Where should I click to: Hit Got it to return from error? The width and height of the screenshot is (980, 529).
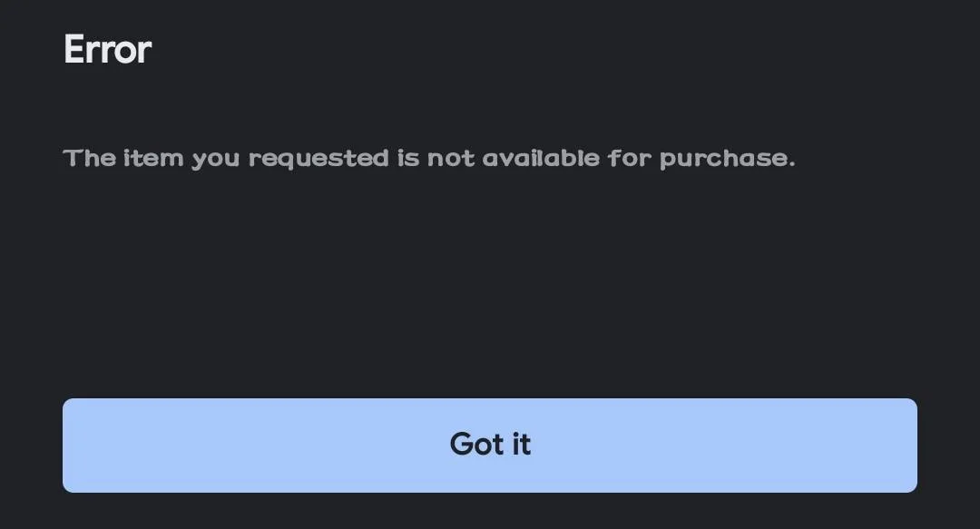tap(489, 446)
